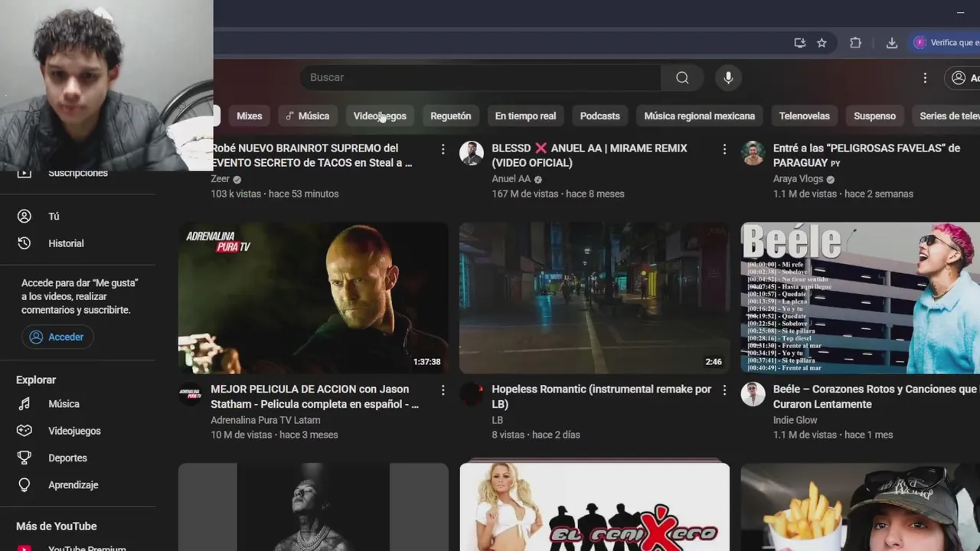Open BLESSD ANUEL AA MIRAME REMIX title

590,155
